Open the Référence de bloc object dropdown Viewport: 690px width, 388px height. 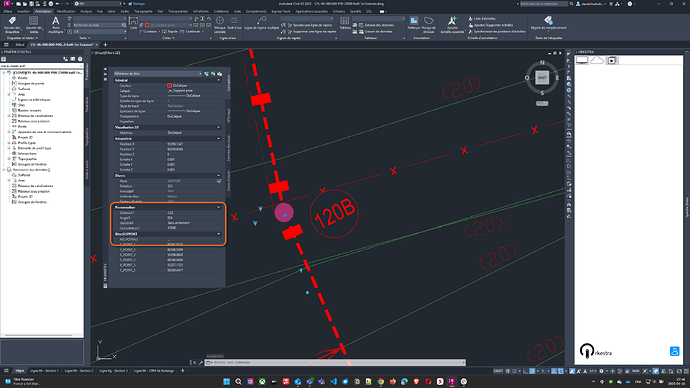pos(158,73)
